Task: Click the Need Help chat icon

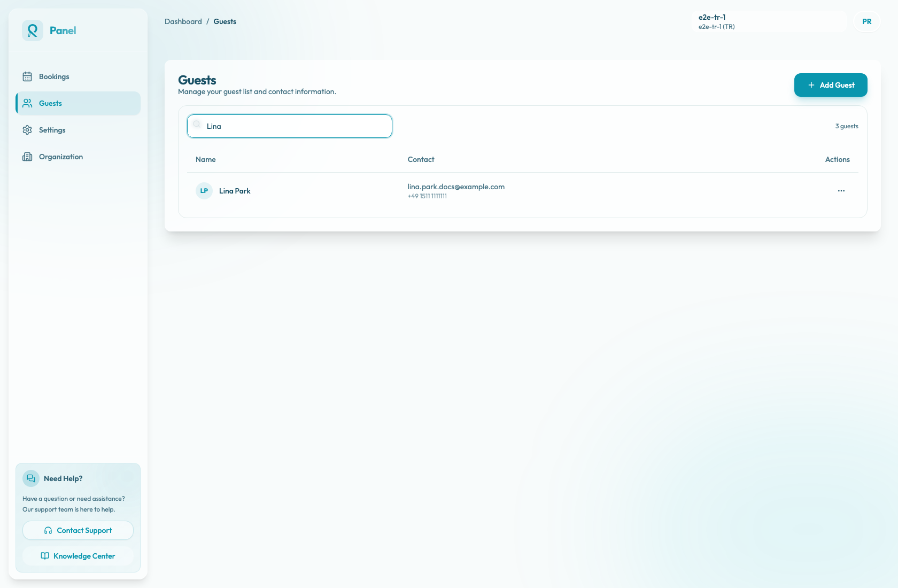Action: [x=31, y=478]
